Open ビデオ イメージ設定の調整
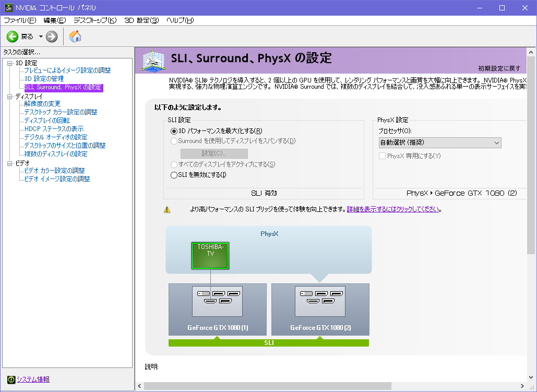Image resolution: width=537 pixels, height=392 pixels. (x=57, y=179)
